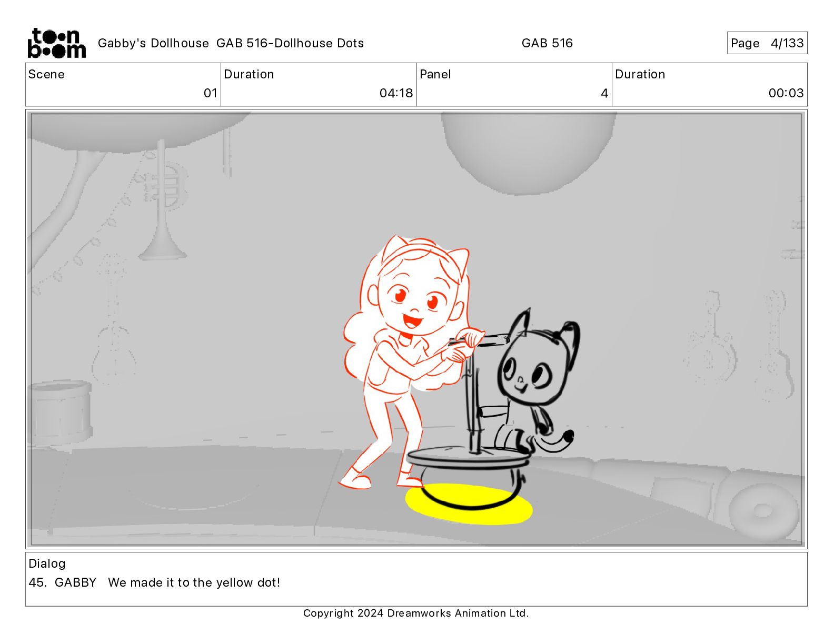Click the panel duration value '00:03'
Image resolution: width=834 pixels, height=644 pixels.
coord(786,93)
